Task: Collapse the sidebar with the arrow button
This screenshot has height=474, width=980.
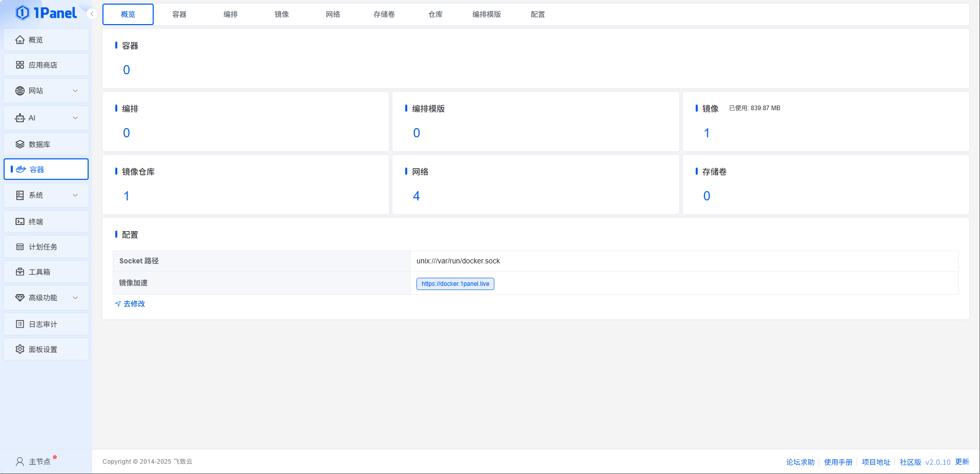Action: [92, 14]
